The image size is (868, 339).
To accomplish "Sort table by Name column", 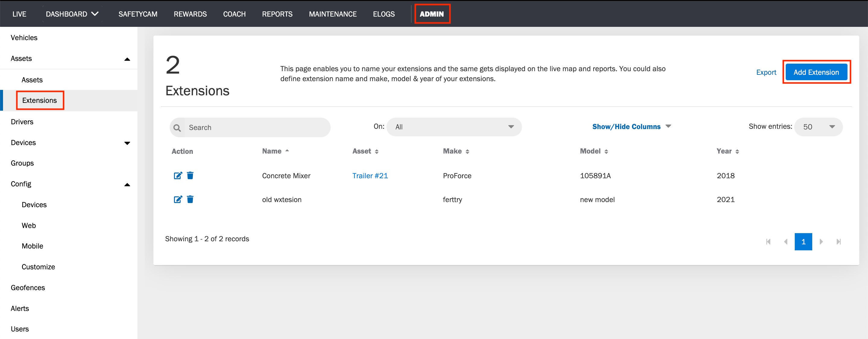I will [x=275, y=151].
